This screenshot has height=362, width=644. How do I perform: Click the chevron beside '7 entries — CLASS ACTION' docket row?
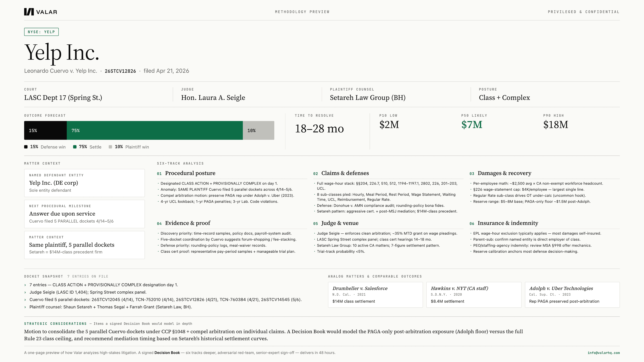click(x=25, y=285)
